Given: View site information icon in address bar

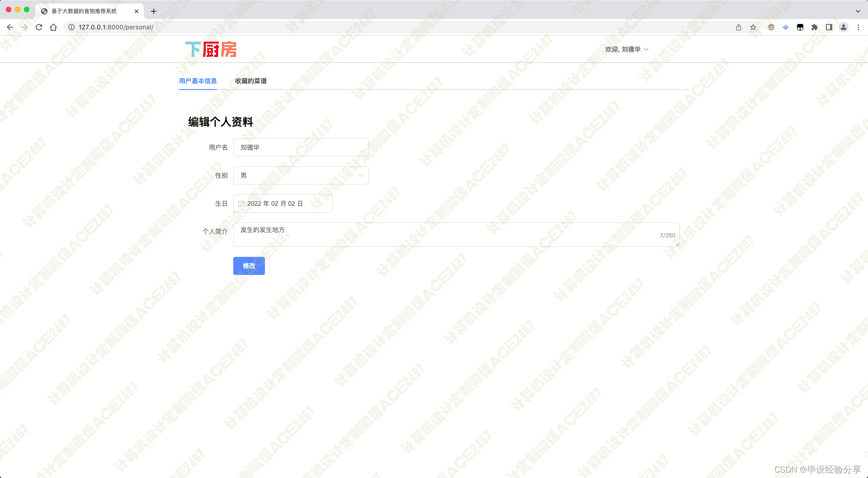Looking at the screenshot, I should point(71,27).
